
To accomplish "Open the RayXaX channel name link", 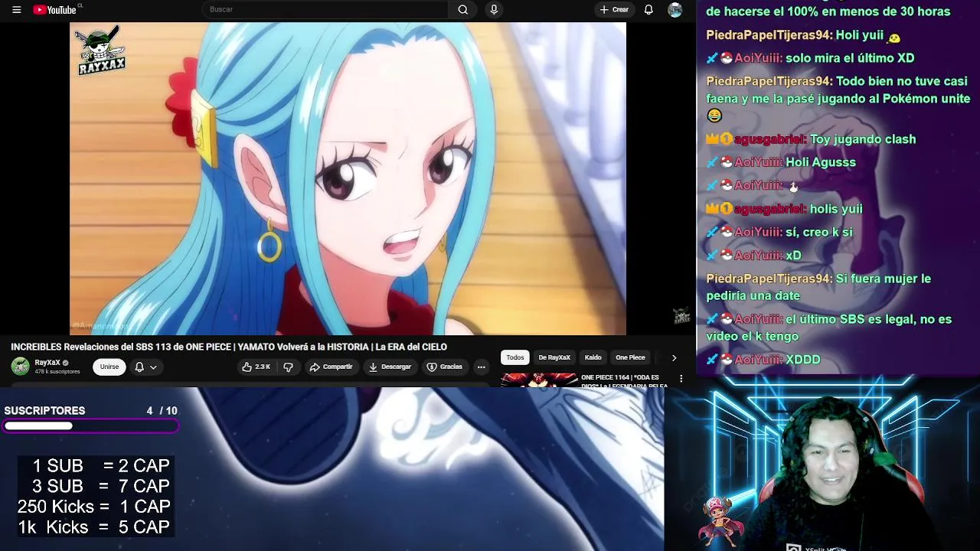I will tap(47, 363).
